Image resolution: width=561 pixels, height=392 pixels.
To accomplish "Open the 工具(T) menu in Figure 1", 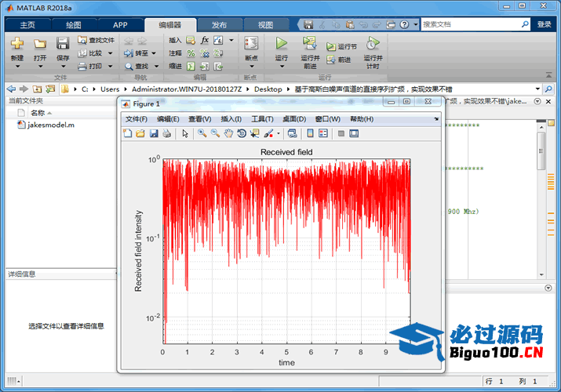I will 262,119.
